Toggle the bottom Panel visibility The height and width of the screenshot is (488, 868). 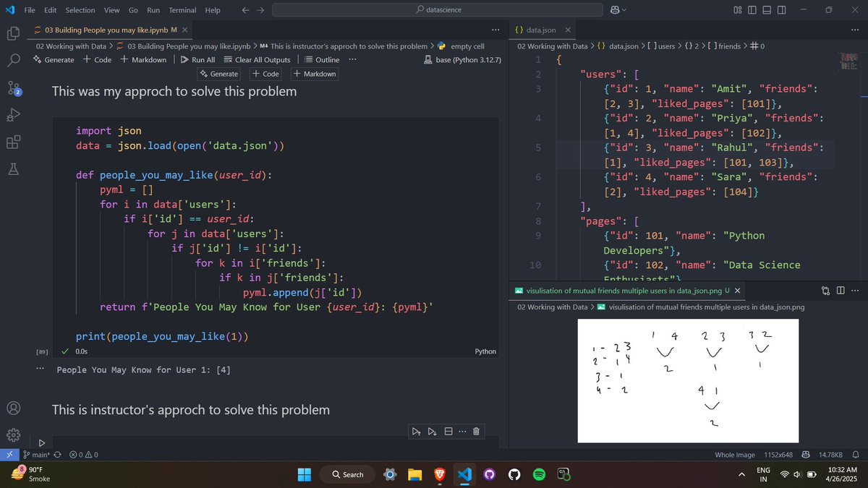pyautogui.click(x=767, y=10)
